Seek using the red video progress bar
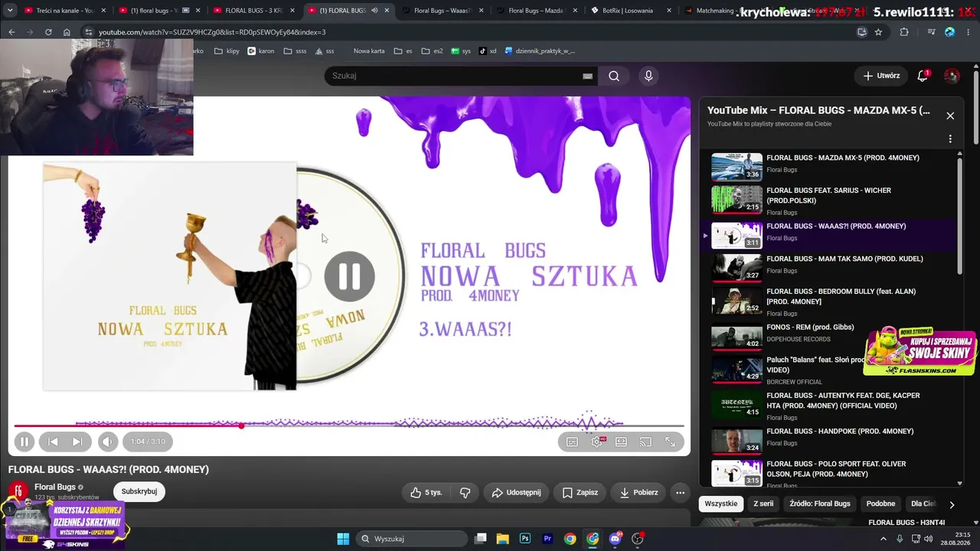This screenshot has height=551, width=980. click(x=348, y=425)
